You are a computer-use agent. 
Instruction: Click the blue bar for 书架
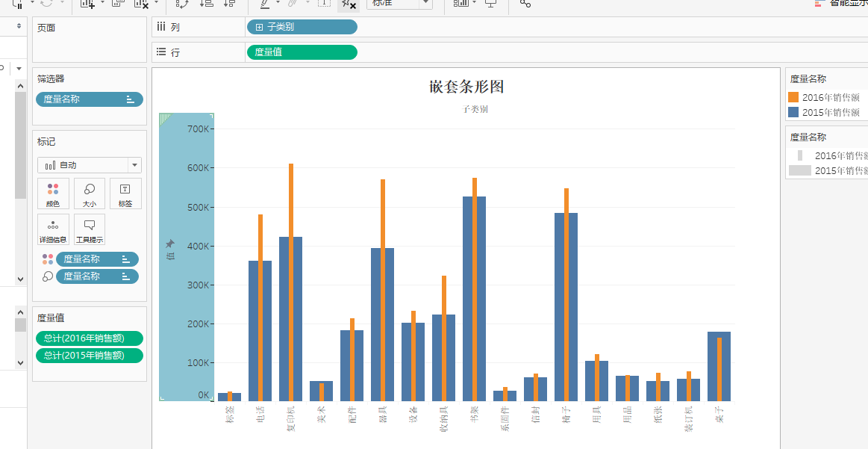click(x=467, y=299)
